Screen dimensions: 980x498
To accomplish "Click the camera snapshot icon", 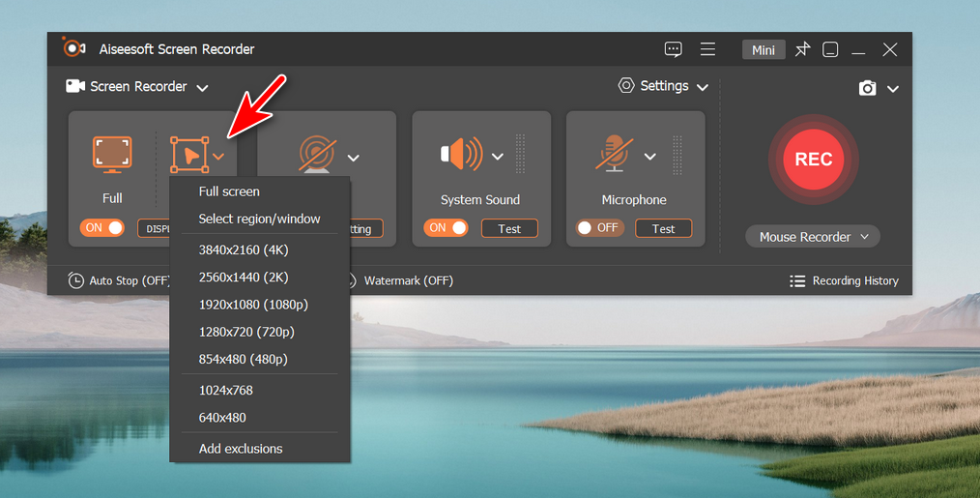I will click(868, 88).
